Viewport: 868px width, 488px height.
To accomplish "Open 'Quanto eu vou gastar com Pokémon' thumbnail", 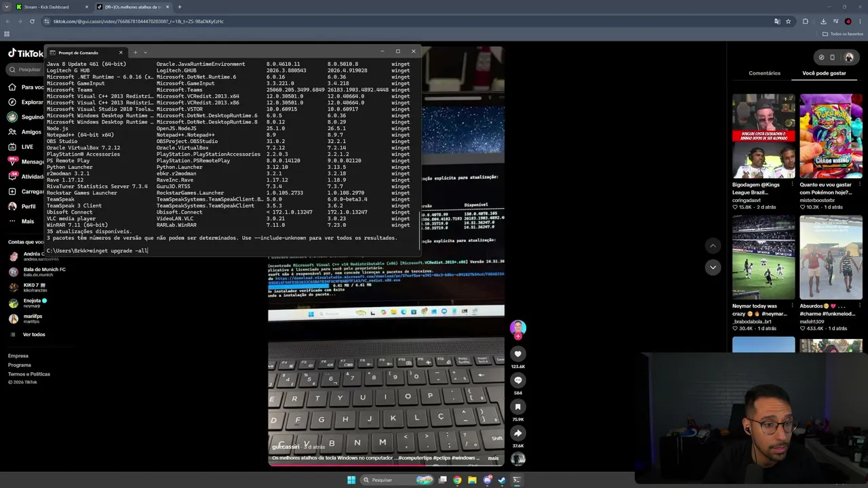I will tap(831, 136).
